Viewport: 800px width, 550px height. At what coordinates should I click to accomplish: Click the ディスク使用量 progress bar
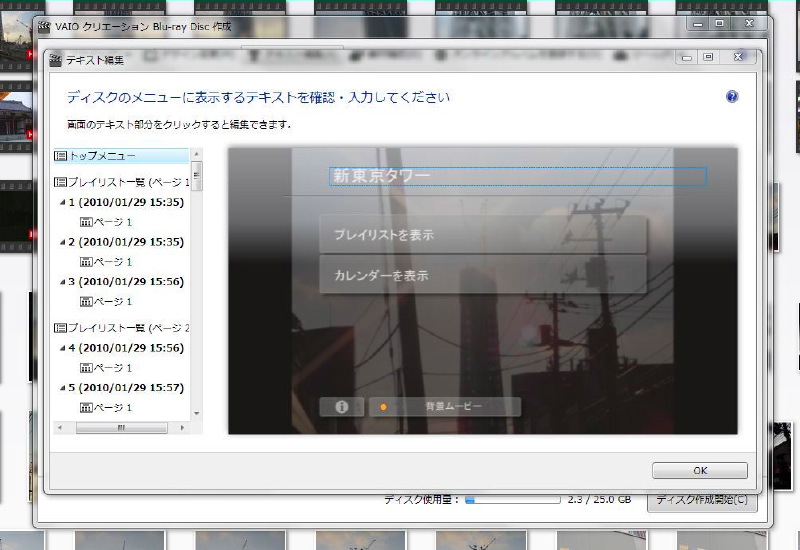point(512,500)
